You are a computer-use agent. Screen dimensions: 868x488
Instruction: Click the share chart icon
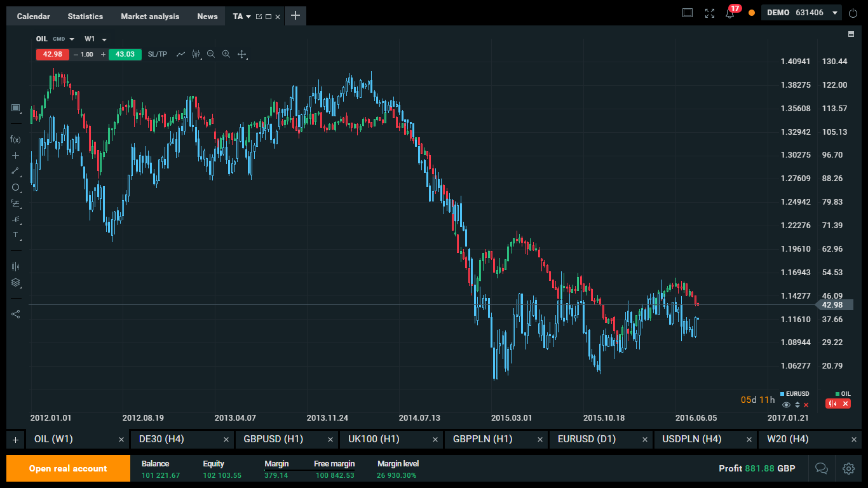click(15, 314)
